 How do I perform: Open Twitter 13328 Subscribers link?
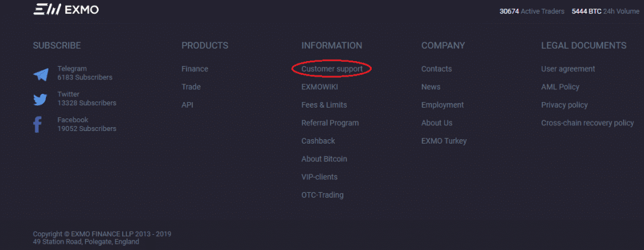coord(87,99)
